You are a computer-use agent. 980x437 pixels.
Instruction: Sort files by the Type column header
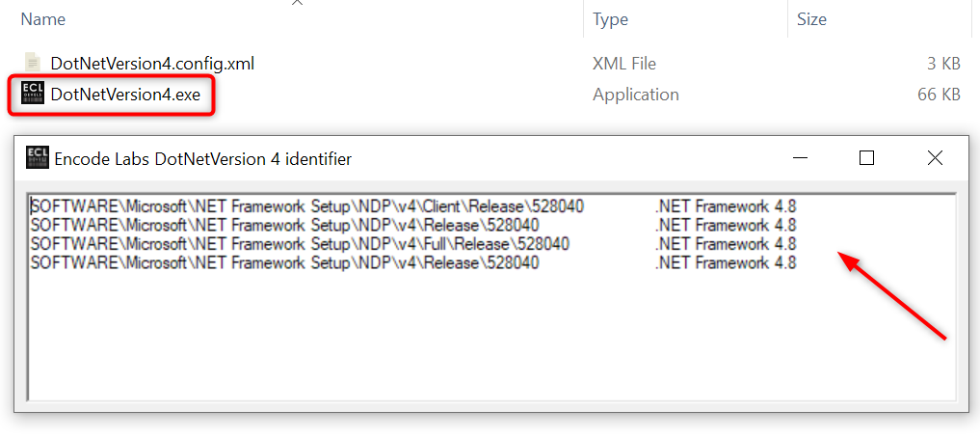(x=611, y=19)
